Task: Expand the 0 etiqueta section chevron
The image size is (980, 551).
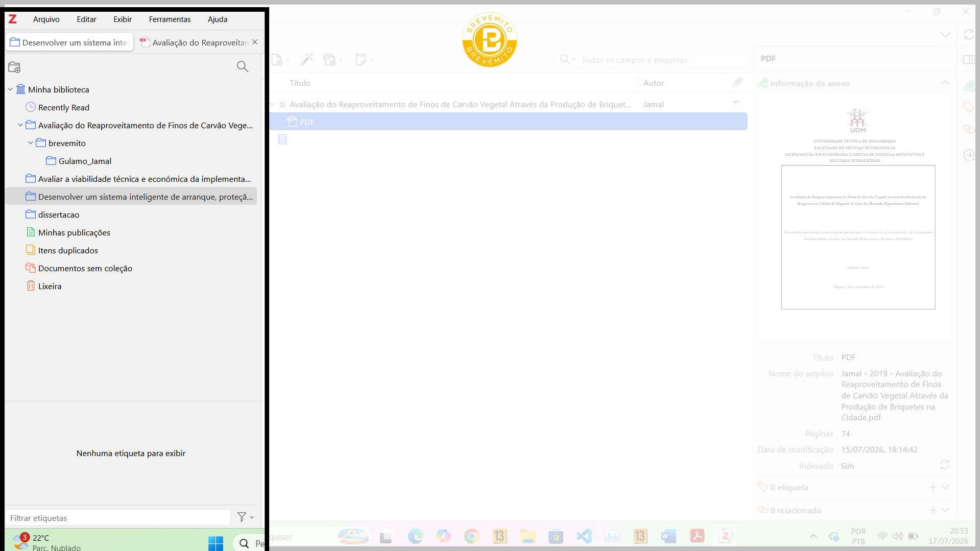Action: tap(945, 487)
